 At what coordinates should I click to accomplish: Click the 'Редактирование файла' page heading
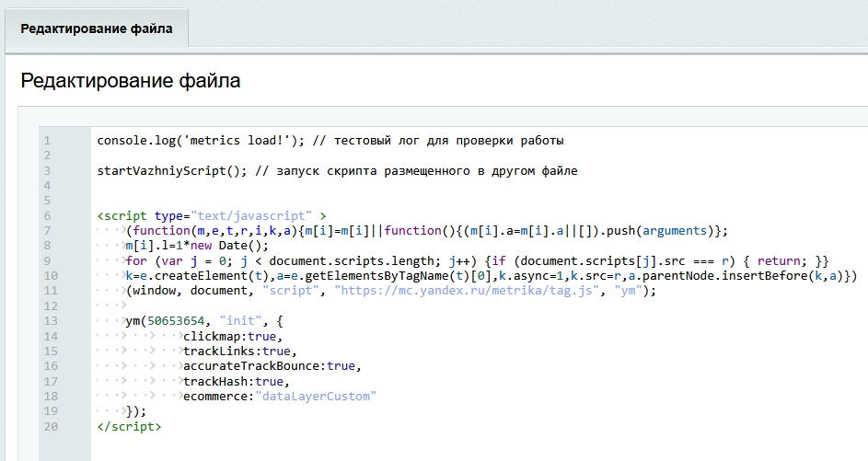131,81
